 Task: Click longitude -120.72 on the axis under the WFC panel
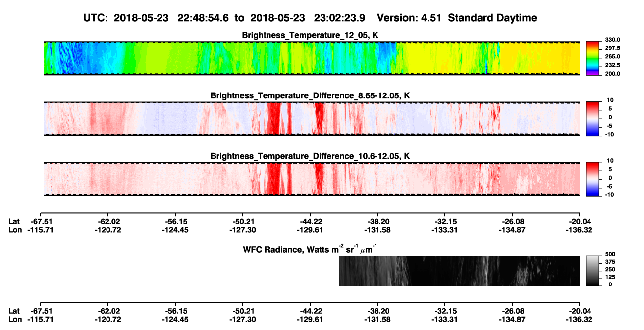(x=108, y=319)
